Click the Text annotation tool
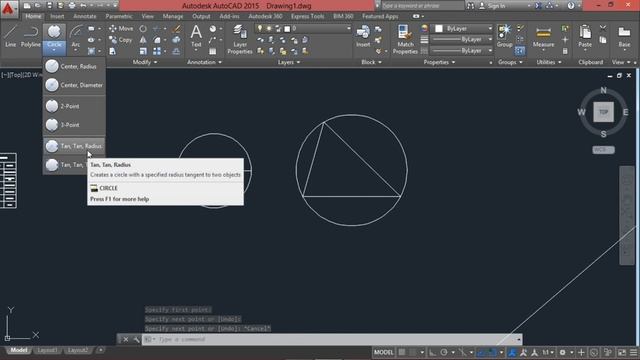640x360 pixels. click(x=196, y=36)
